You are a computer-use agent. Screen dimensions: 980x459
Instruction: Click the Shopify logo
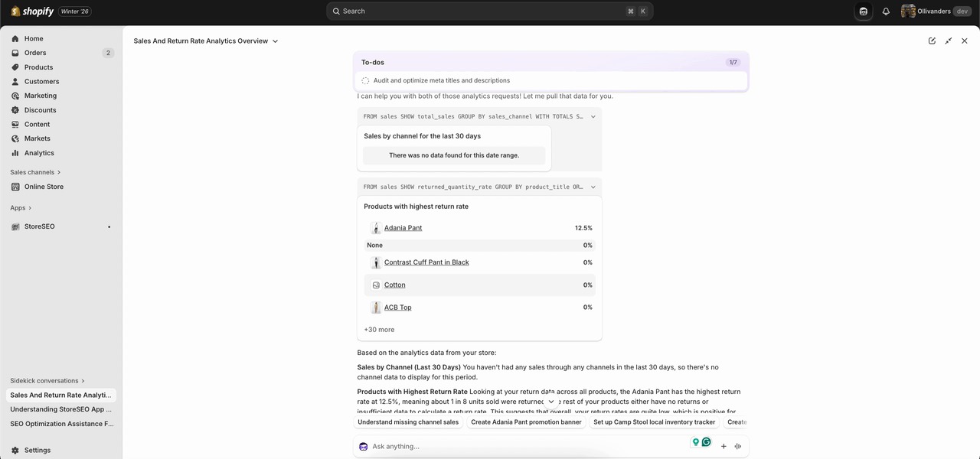tap(33, 11)
